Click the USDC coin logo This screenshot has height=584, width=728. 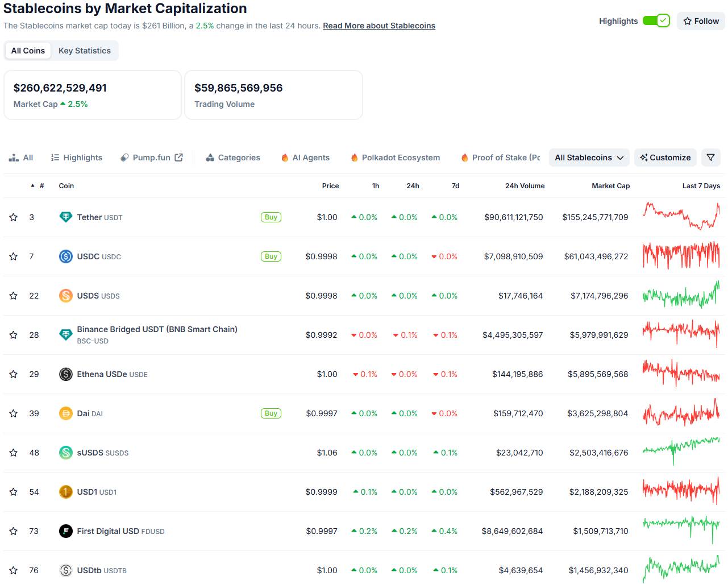click(x=66, y=256)
